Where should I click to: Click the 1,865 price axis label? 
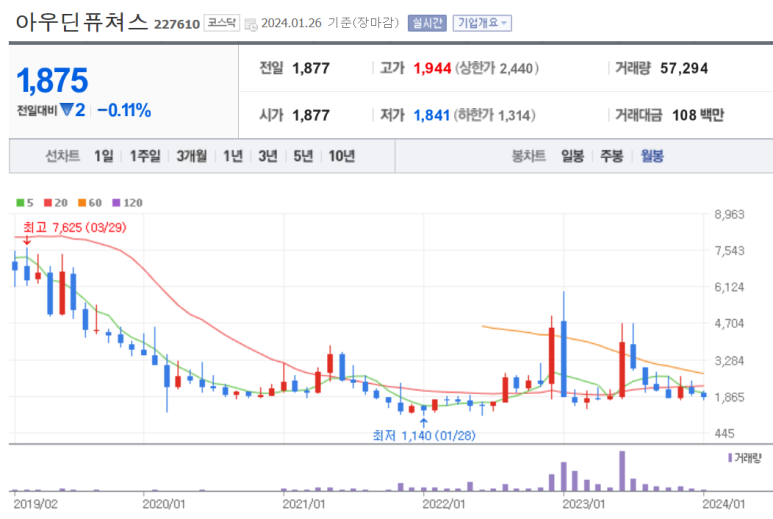[729, 397]
